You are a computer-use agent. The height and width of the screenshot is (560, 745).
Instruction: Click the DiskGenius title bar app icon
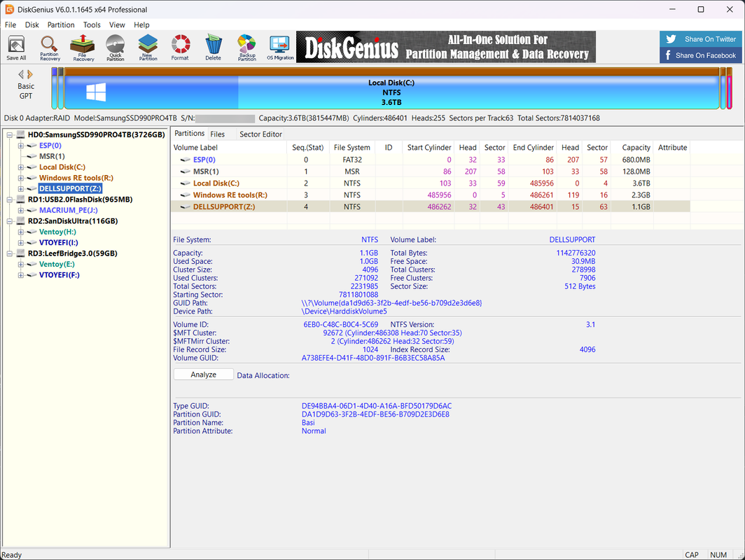[9, 9]
